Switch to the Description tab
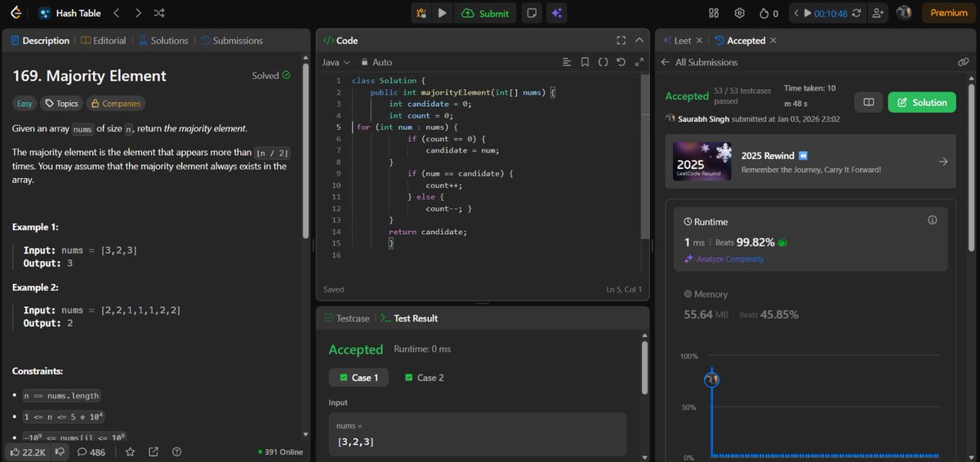 point(40,40)
